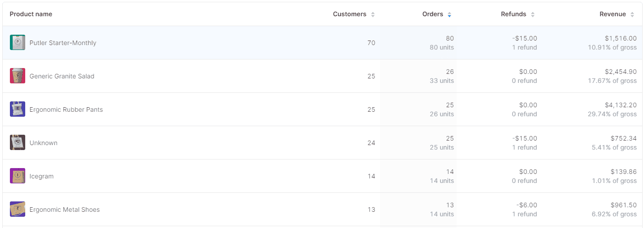The image size is (644, 228).
Task: Select '0 refund' in the Icegram row
Action: pos(525,181)
